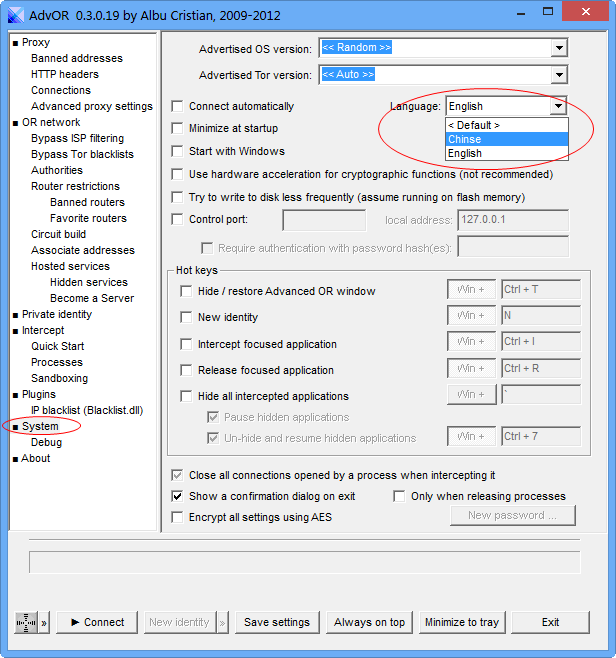Pick English in the language list
Image resolution: width=616 pixels, height=658 pixels.
(x=507, y=153)
